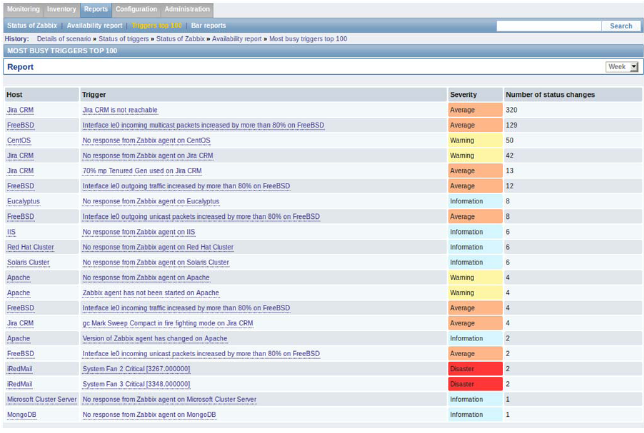This screenshot has height=433, width=644.
Task: Open Availability report submenu
Action: [94, 25]
